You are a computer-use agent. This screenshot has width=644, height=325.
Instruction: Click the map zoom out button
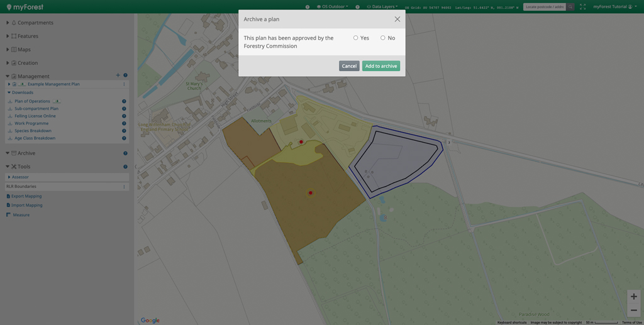pyautogui.click(x=633, y=311)
